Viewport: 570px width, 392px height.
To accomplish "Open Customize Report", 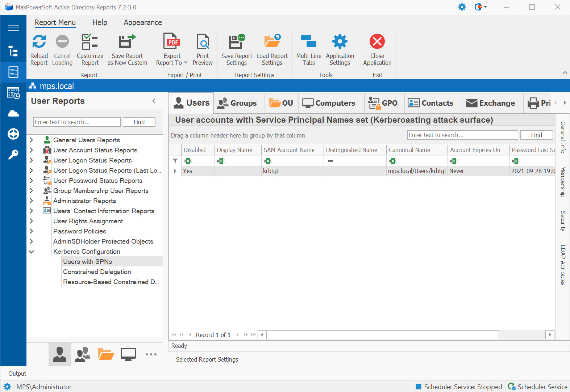I will click(90, 50).
